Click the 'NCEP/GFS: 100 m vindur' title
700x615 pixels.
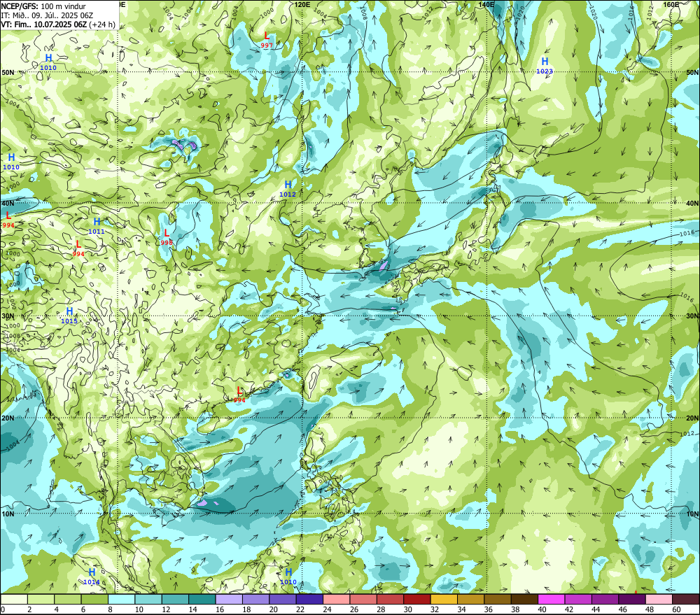43,6
